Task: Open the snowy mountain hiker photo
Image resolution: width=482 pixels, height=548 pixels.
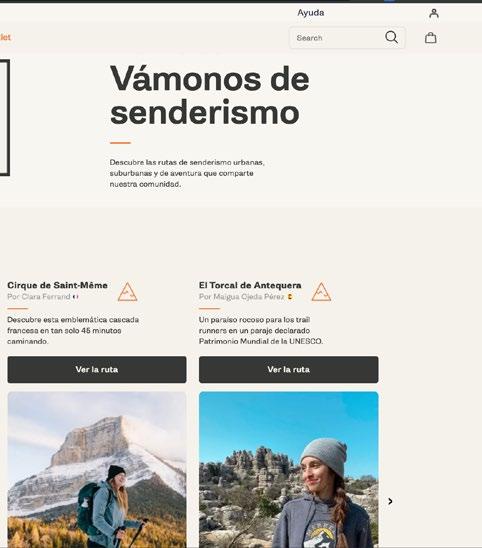Action: (x=97, y=470)
